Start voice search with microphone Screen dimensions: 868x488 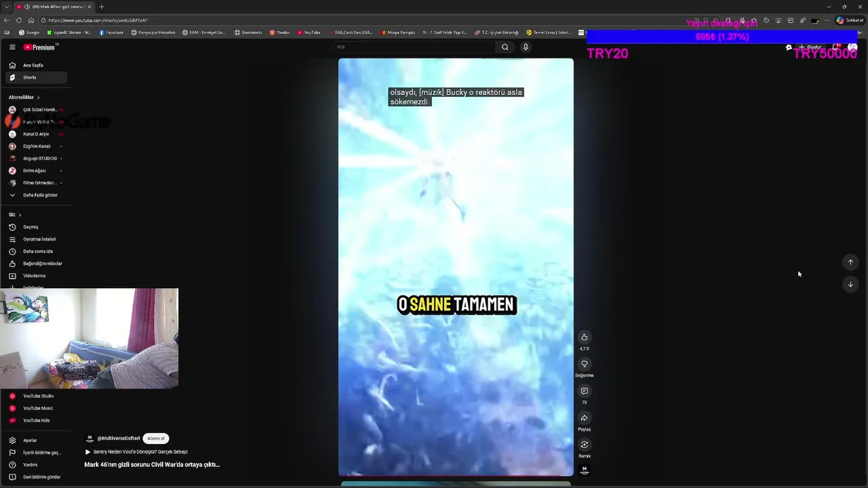(x=526, y=47)
